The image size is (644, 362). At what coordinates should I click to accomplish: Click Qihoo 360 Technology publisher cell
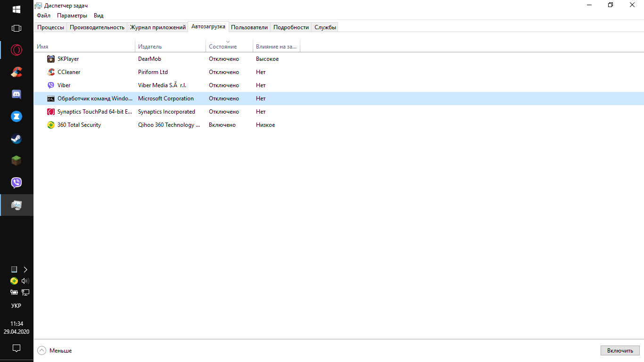click(169, 125)
